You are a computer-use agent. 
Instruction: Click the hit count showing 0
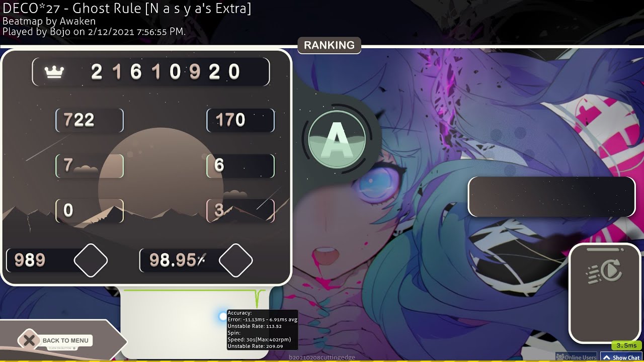(x=68, y=210)
